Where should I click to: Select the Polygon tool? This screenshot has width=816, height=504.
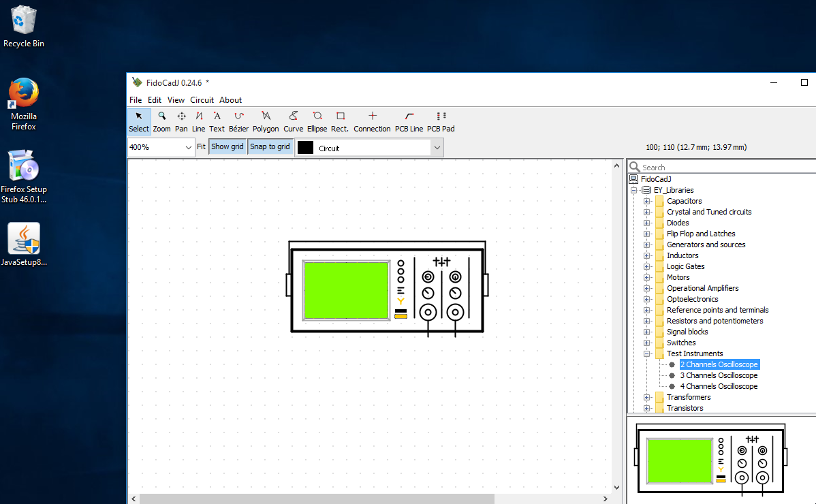[266, 121]
